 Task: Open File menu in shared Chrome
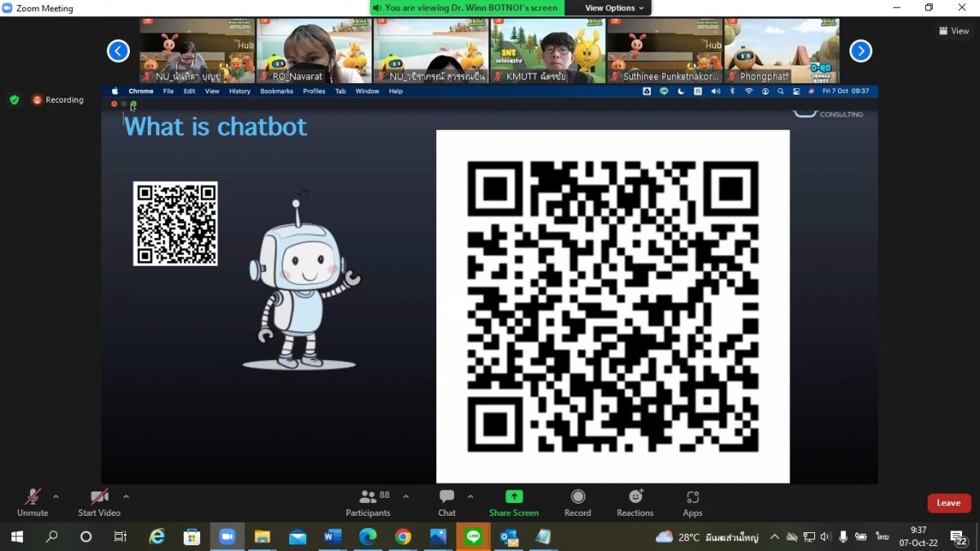click(168, 91)
